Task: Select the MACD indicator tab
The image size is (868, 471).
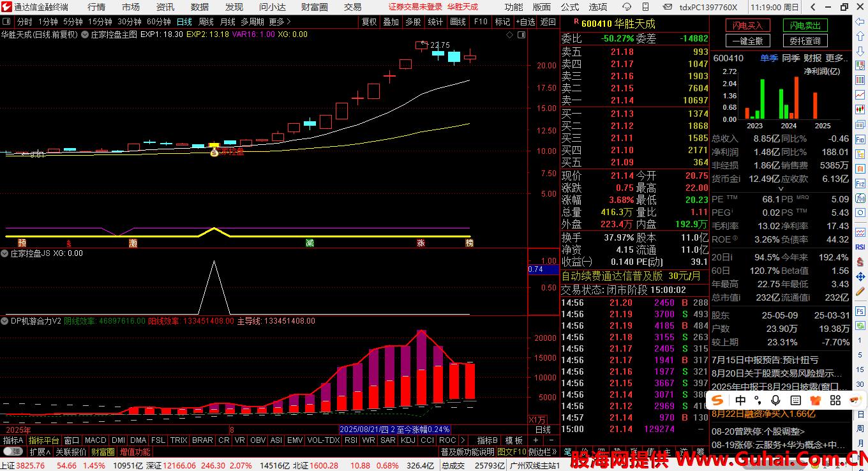Action: pyautogui.click(x=96, y=440)
